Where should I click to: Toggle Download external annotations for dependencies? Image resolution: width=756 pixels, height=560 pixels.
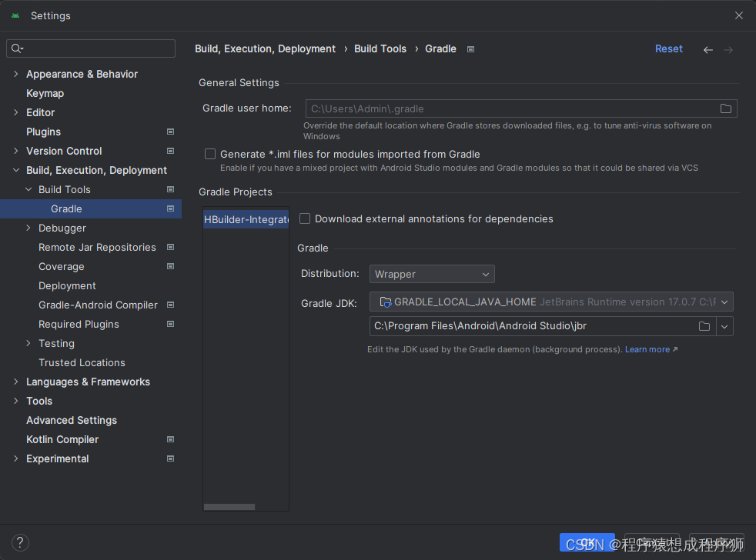305,219
